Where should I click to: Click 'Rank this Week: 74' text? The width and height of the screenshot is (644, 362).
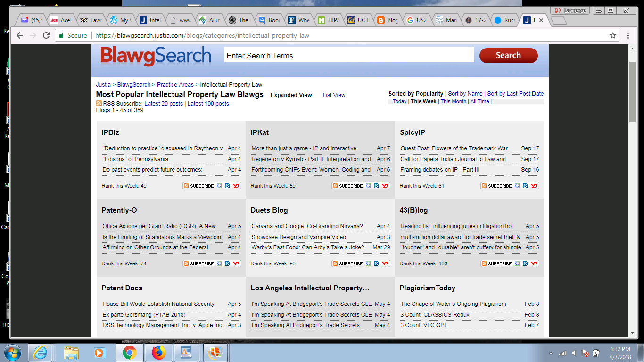124,263
